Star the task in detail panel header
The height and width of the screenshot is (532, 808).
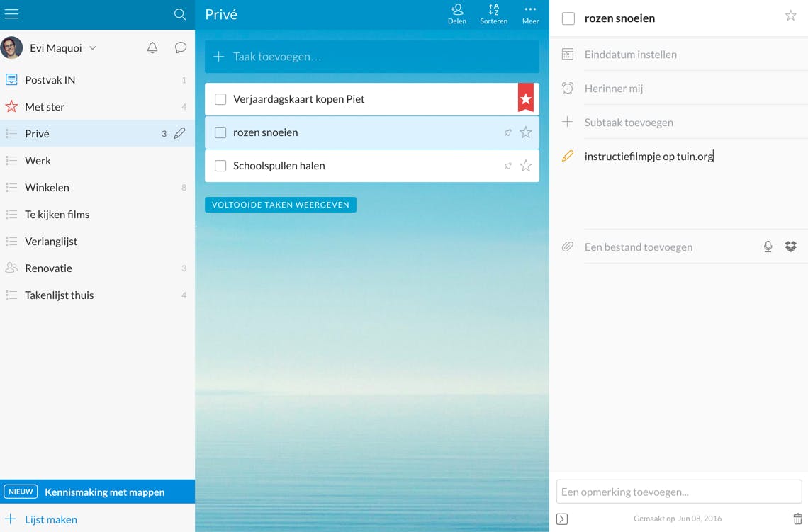click(x=790, y=16)
